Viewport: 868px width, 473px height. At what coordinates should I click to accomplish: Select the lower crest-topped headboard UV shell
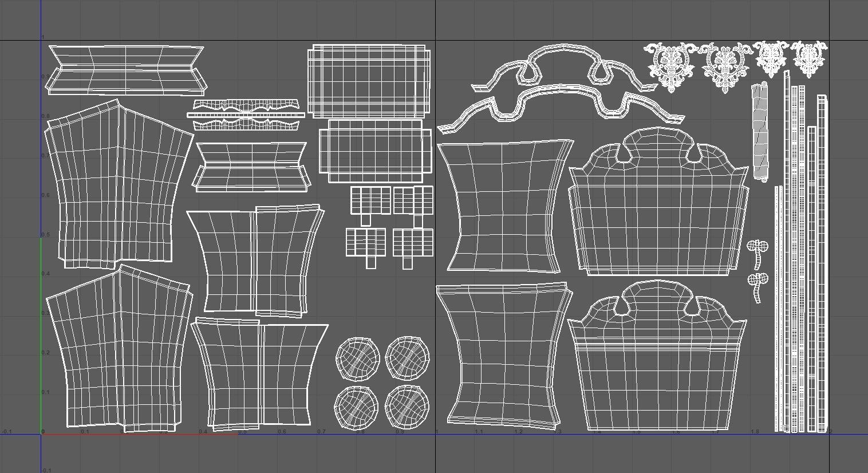[657, 355]
